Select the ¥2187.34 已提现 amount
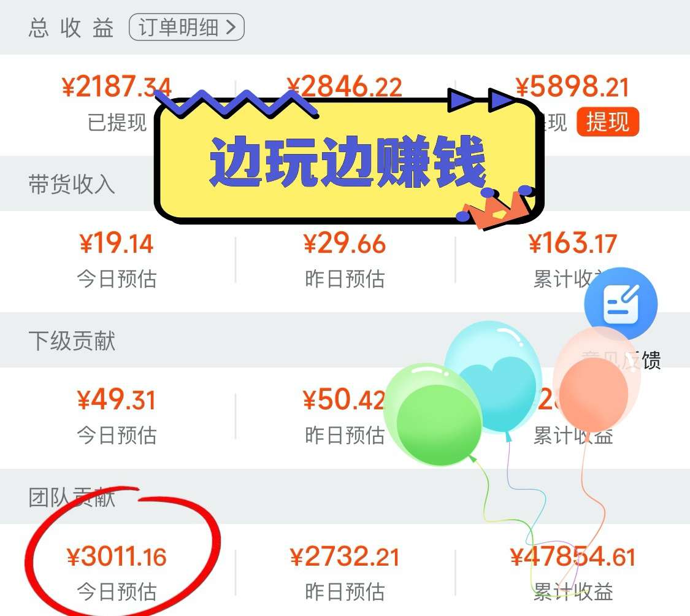 tap(117, 87)
